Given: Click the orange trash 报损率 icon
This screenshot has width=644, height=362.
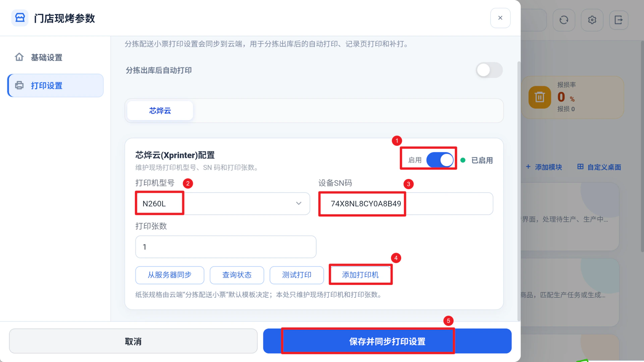Looking at the screenshot, I should (x=540, y=97).
